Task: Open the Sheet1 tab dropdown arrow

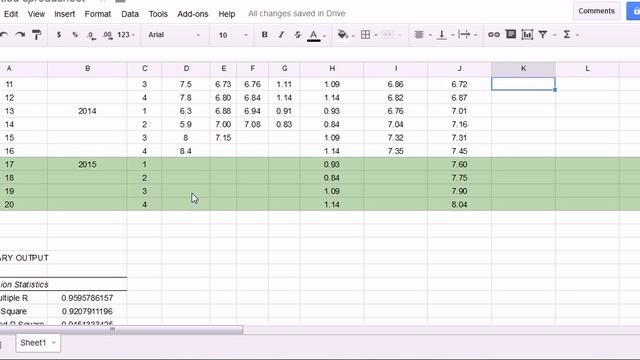Action: pyautogui.click(x=53, y=343)
